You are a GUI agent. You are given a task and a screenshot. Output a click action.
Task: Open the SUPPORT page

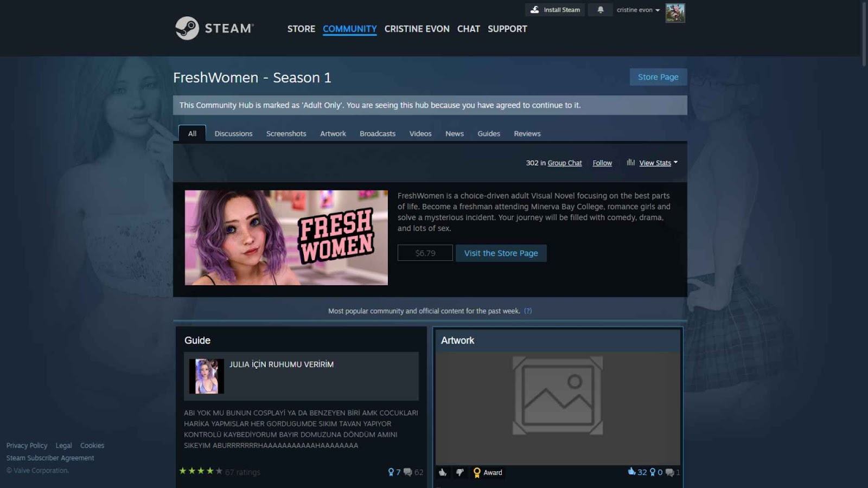pos(507,29)
